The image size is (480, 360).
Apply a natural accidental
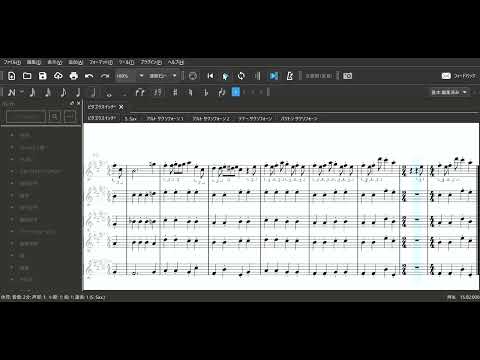click(x=190, y=92)
